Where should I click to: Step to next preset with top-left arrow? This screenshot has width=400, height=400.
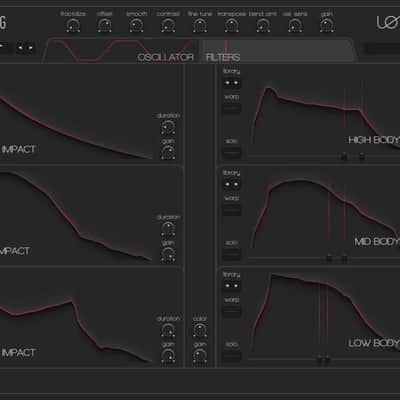pyautogui.click(x=30, y=48)
